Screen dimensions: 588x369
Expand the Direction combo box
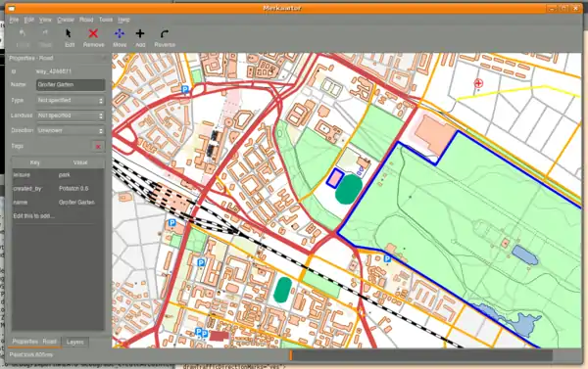71,131
